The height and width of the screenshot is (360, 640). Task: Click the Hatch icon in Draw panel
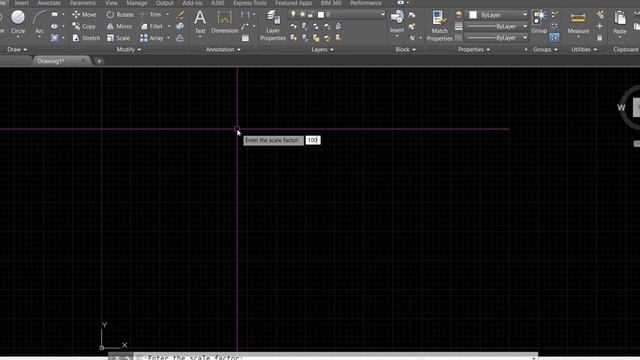(x=55, y=38)
